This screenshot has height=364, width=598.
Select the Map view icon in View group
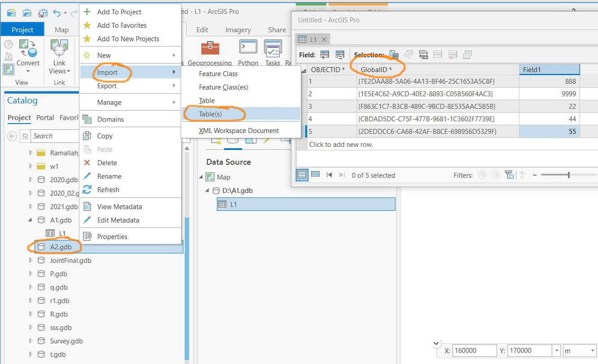8,69
